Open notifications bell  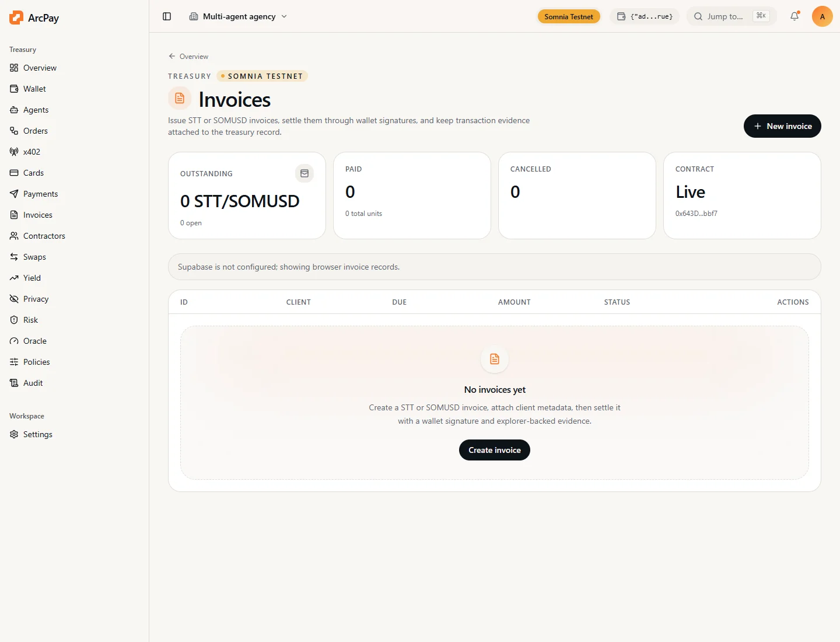(794, 16)
